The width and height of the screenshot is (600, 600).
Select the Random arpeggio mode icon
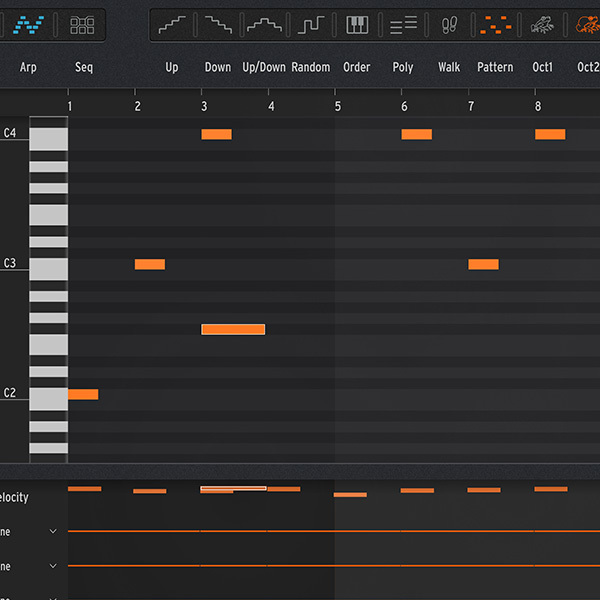pos(310,25)
